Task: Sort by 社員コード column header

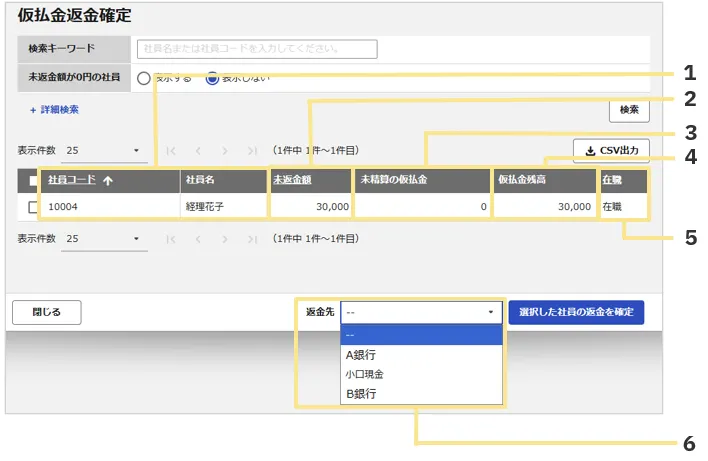Action: pos(72,180)
